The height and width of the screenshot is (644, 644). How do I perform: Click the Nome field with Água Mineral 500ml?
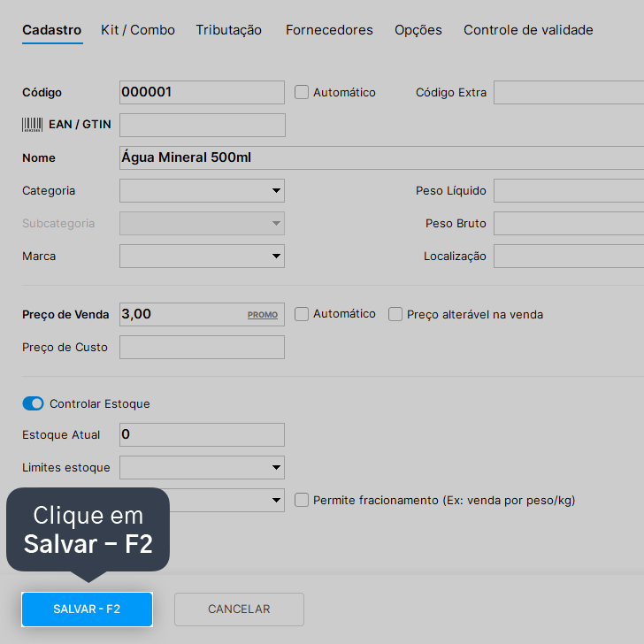pos(381,157)
